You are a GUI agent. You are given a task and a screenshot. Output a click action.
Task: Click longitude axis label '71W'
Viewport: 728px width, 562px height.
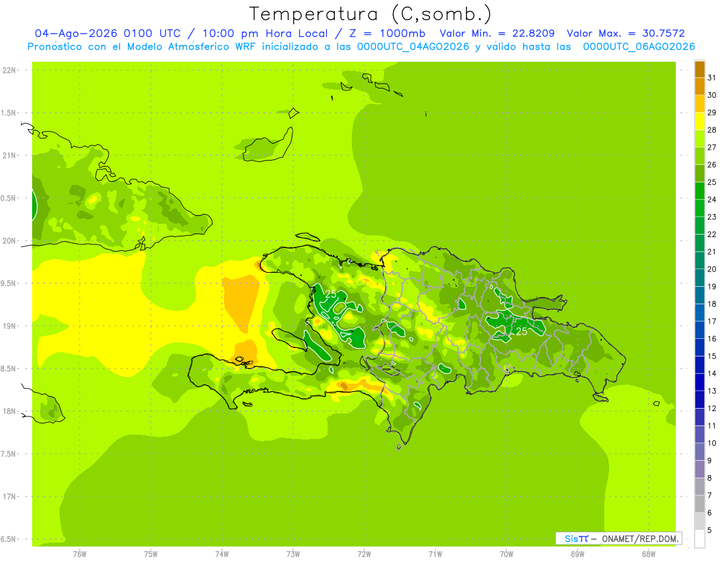coord(435,554)
